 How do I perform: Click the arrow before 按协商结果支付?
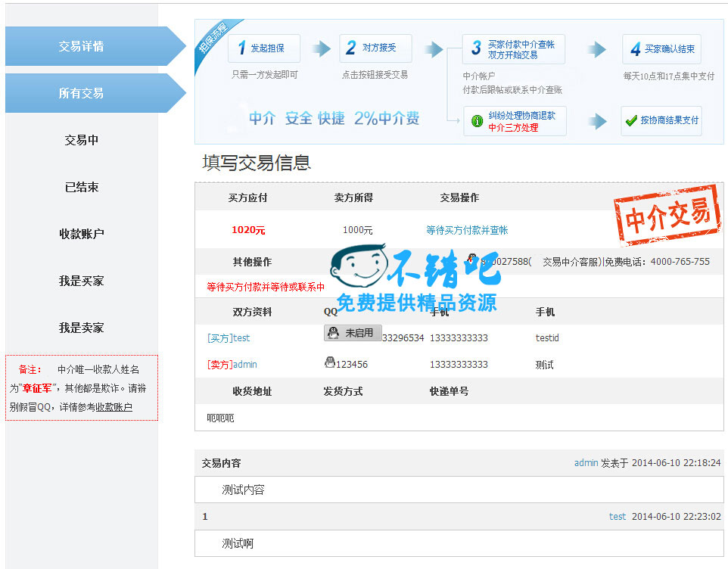[x=598, y=121]
